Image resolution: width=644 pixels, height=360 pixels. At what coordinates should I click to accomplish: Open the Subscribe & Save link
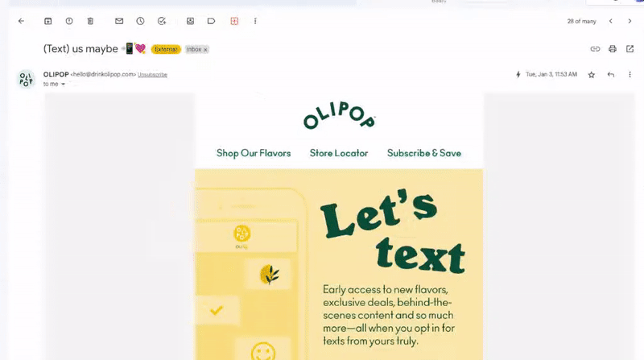tap(424, 153)
